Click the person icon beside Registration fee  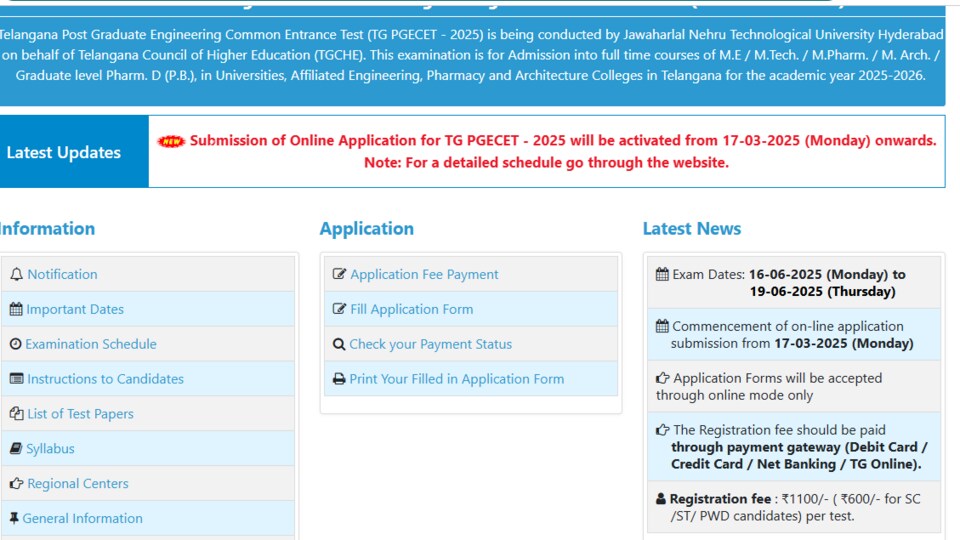point(661,499)
